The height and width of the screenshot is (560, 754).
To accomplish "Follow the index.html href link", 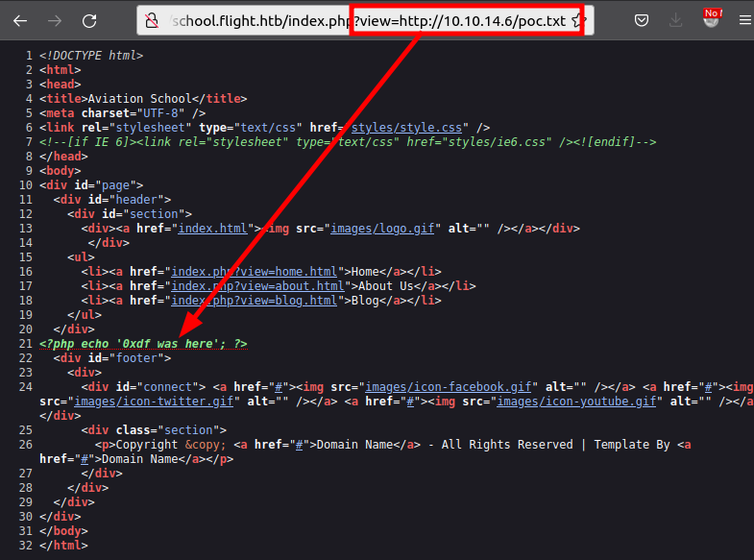I will (x=215, y=229).
